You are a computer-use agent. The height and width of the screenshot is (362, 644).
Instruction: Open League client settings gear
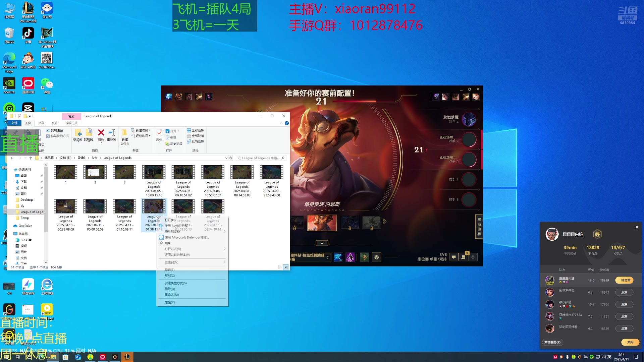470,89
